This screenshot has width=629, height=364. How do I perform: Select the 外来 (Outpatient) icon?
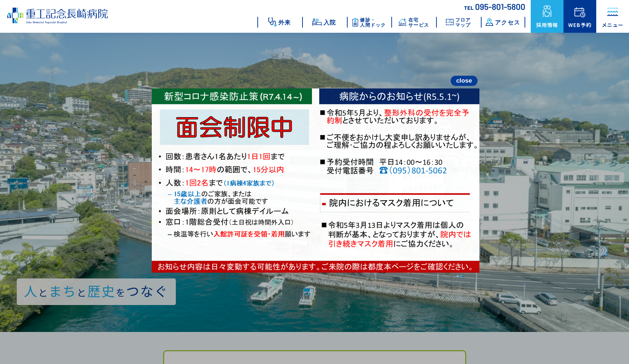click(272, 22)
